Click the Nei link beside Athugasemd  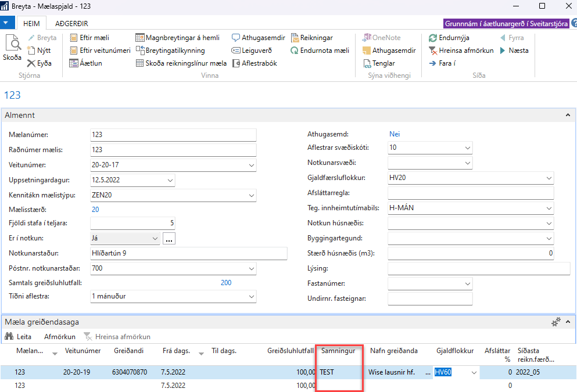[394, 134]
